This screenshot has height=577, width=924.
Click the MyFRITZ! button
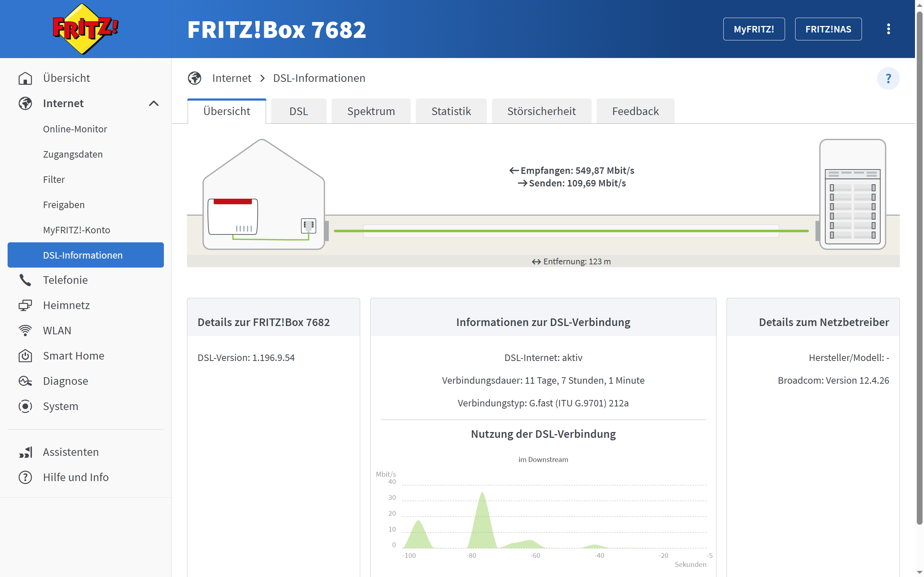click(753, 29)
